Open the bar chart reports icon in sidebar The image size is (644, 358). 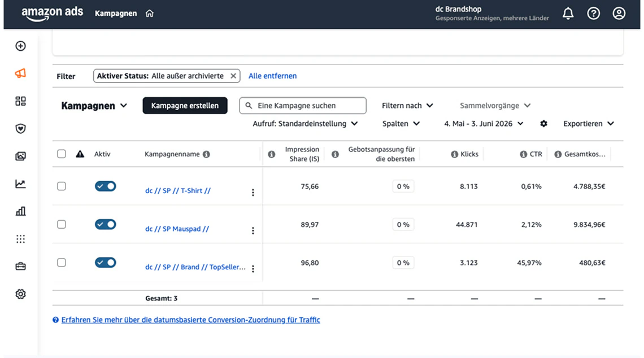pos(20,211)
